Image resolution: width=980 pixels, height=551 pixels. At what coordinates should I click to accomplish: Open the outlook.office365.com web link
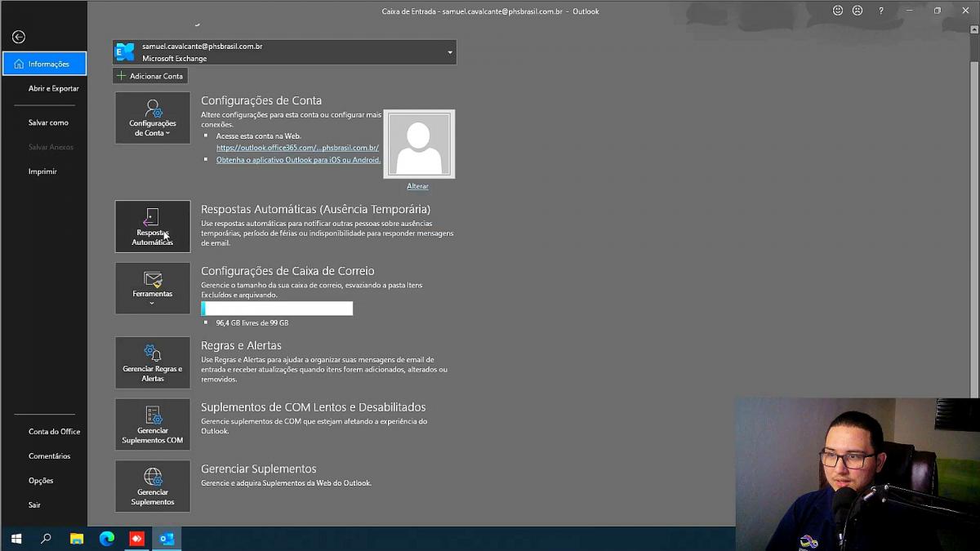tap(297, 148)
